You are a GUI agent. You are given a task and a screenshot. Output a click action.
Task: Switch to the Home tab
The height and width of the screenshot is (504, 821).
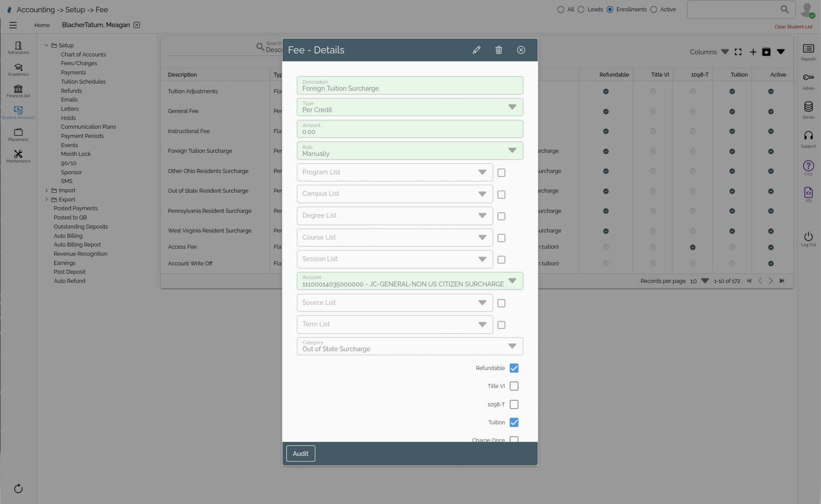(x=42, y=25)
